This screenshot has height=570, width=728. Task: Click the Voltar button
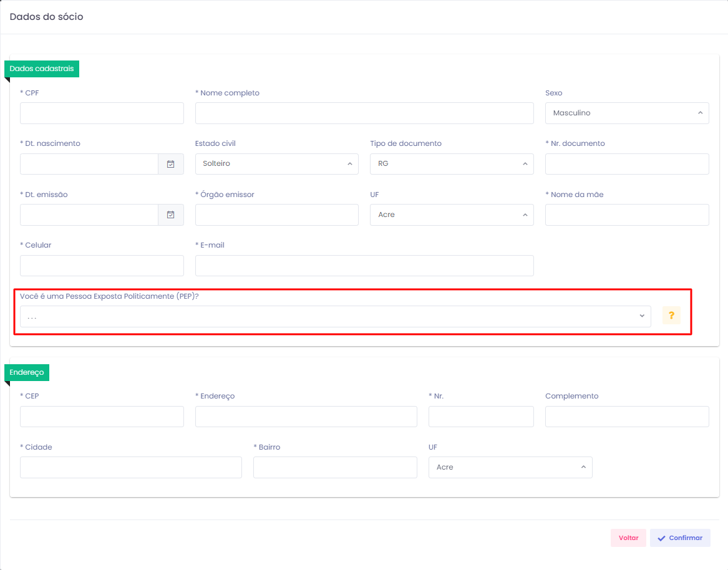628,538
